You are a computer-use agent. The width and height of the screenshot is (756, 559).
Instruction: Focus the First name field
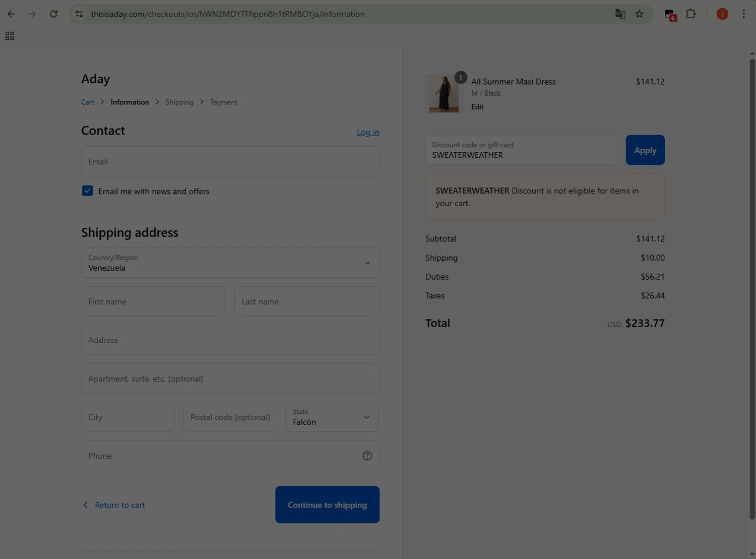tap(154, 301)
